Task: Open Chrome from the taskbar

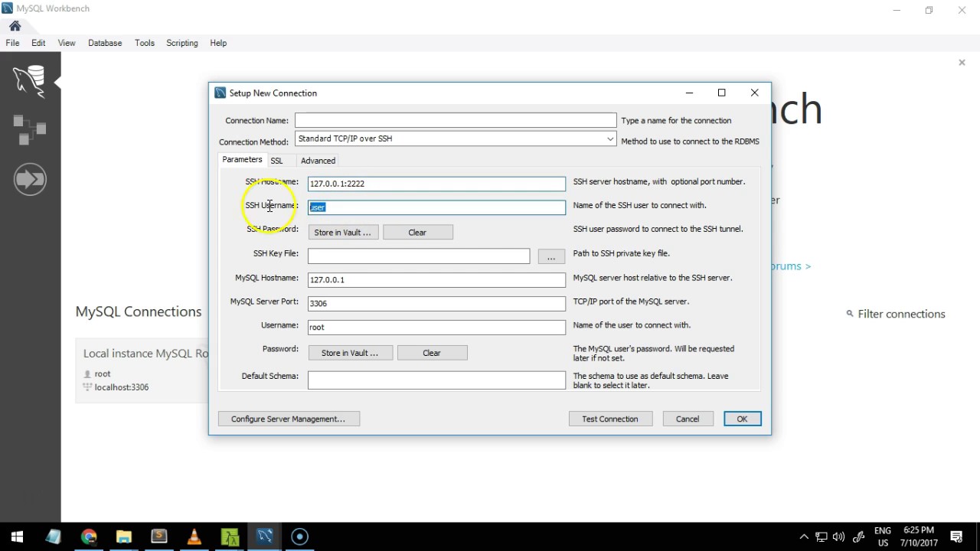Action: [89, 536]
